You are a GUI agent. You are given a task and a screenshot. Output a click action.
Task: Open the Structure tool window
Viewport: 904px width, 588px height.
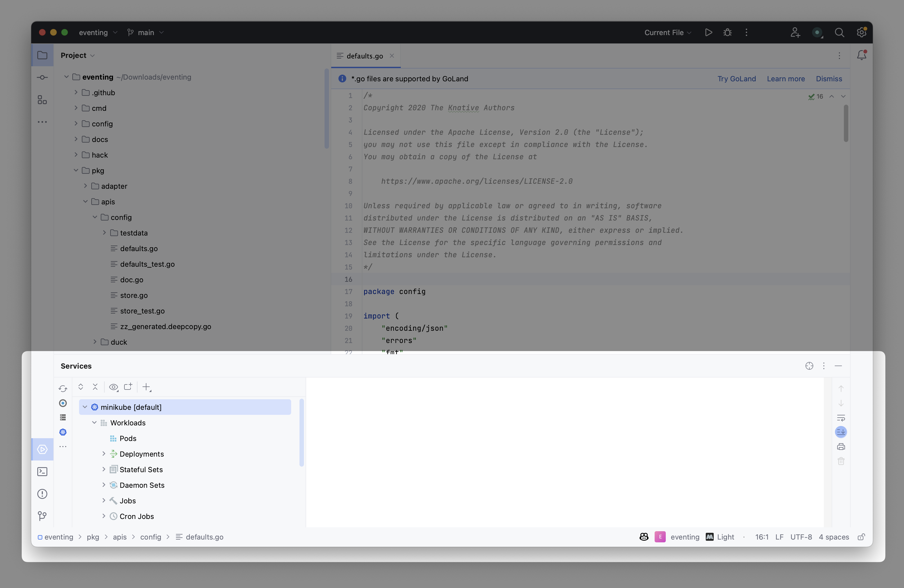click(x=42, y=100)
